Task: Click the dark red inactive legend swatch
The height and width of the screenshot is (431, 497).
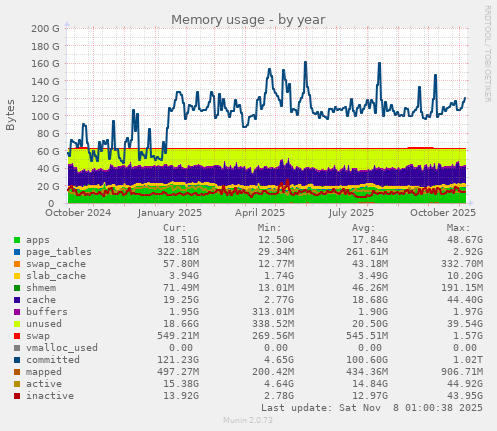Action: coord(17,396)
